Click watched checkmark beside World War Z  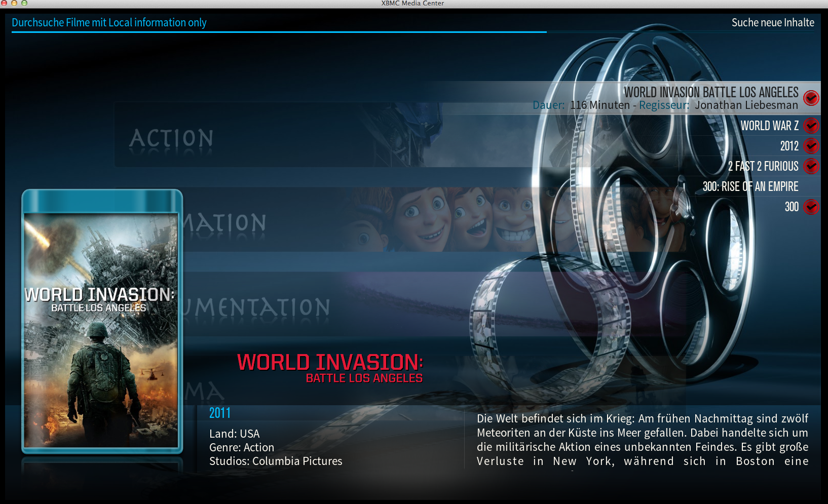coord(811,125)
